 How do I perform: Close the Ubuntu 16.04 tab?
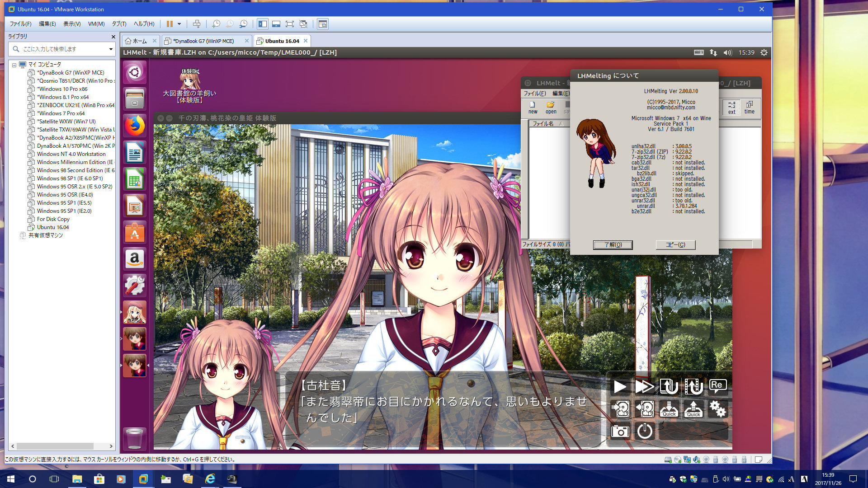306,41
